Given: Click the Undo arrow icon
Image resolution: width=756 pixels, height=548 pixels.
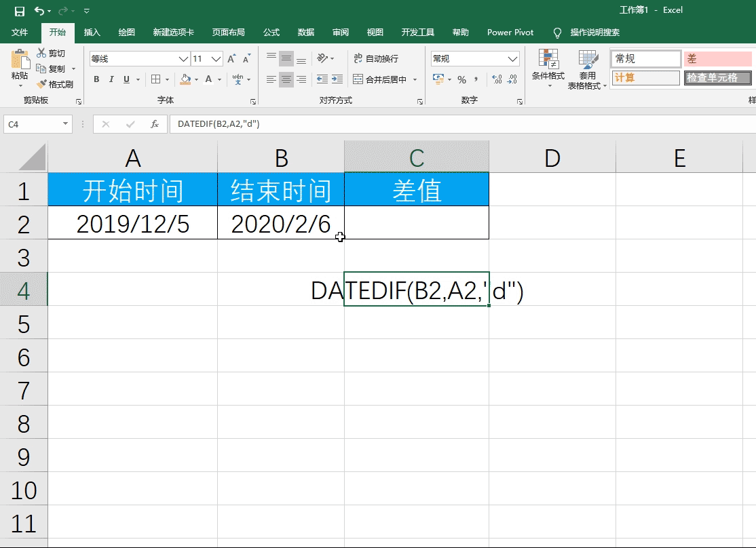Looking at the screenshot, I should [39, 11].
